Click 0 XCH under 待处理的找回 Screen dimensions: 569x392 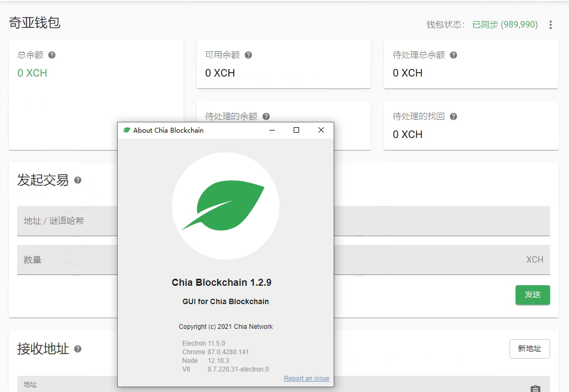coord(408,134)
